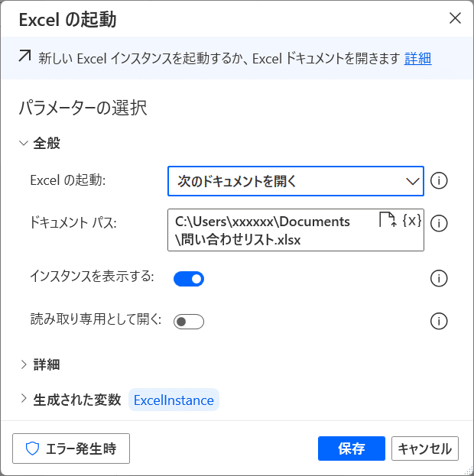This screenshot has height=476, width=474.
Task: Click the ExcelInstance variable chip
Action: click(174, 400)
